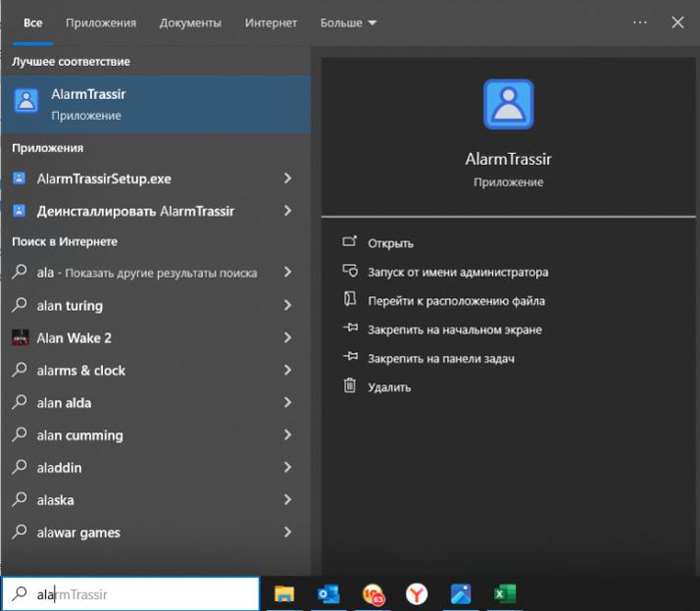Image resolution: width=700 pixels, height=611 pixels.
Task: Open the Photos app taskbar icon
Action: [461, 594]
